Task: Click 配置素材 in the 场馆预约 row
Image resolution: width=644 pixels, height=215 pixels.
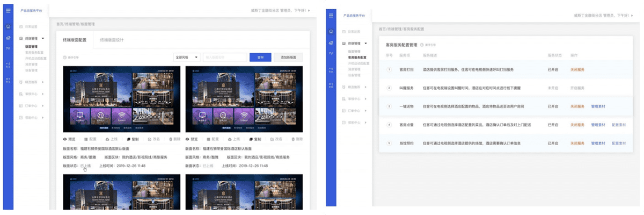Action: pos(619,143)
